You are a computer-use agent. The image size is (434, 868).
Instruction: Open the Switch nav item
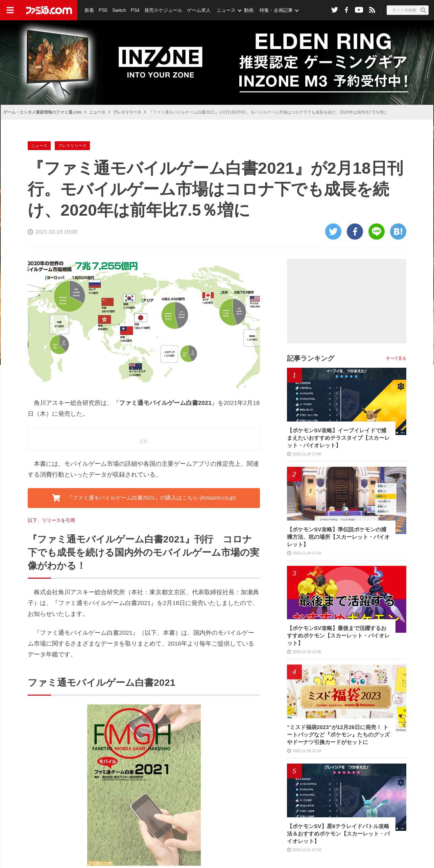coord(119,10)
